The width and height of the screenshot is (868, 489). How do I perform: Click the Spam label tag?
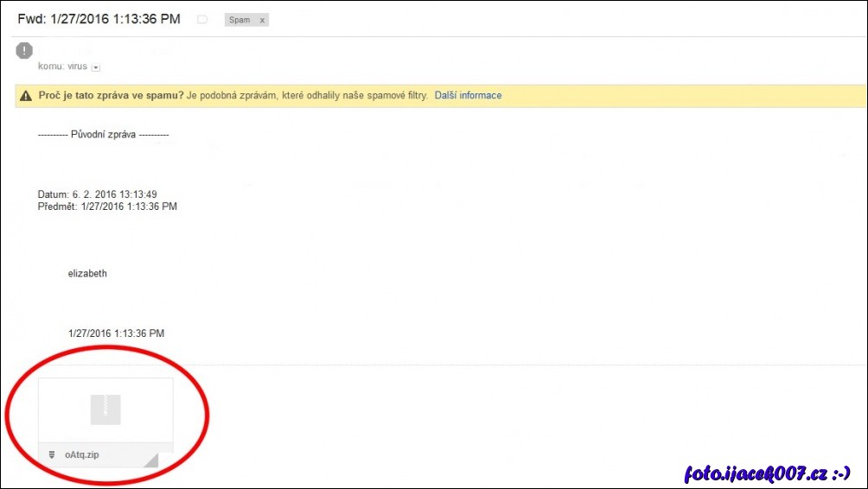[x=239, y=20]
